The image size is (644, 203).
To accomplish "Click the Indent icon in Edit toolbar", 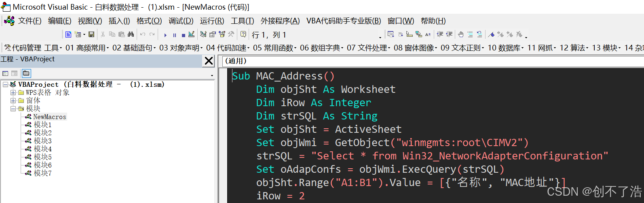I will (x=440, y=34).
